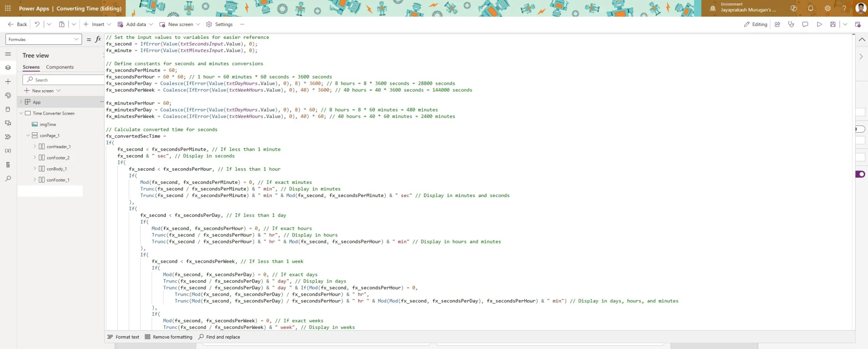The height and width of the screenshot is (349, 868).
Task: Expand the App node in Tree view
Action: [x=21, y=102]
